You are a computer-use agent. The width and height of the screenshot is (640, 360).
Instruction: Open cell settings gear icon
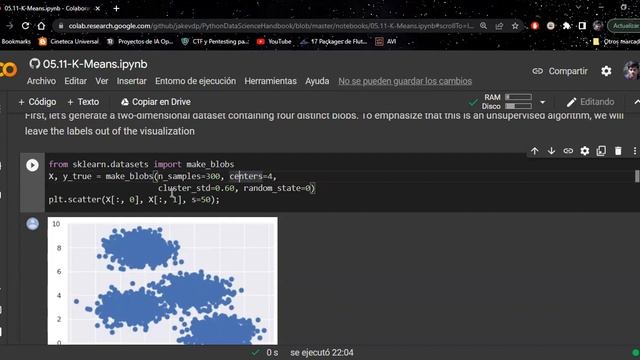point(584,151)
